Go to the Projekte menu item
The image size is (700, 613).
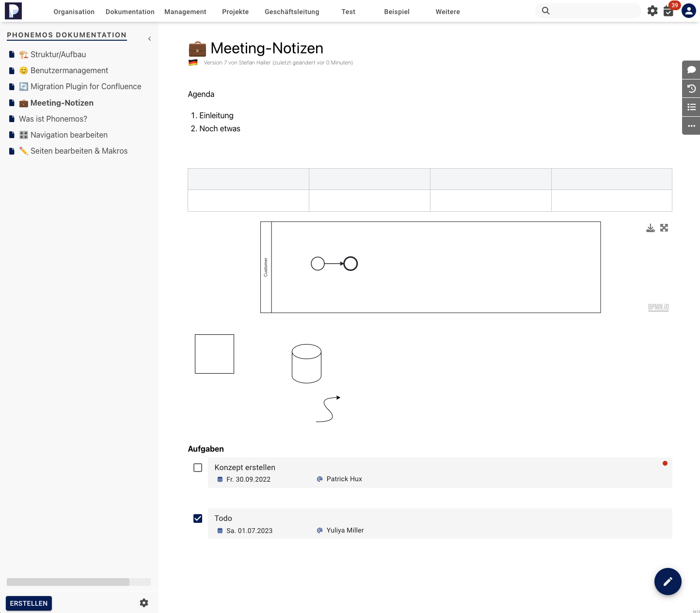point(235,12)
